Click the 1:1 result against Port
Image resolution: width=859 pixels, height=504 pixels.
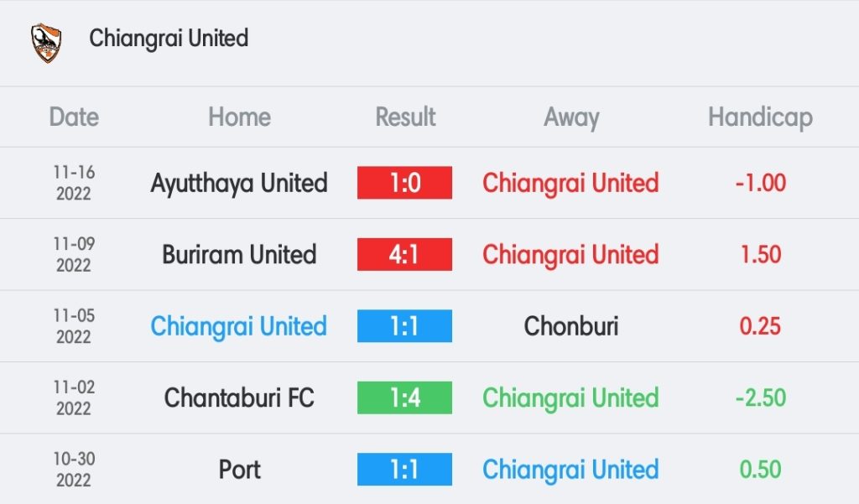pyautogui.click(x=405, y=470)
